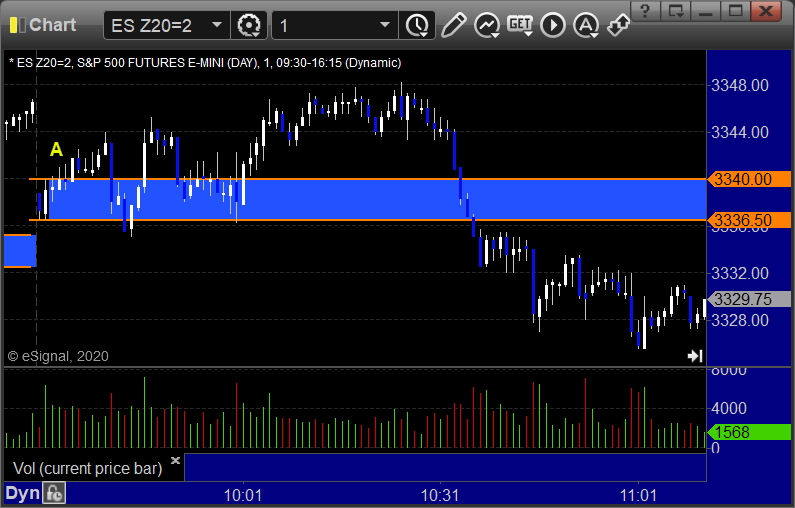Image resolution: width=795 pixels, height=508 pixels.
Task: Expand the interval dropdown arrow
Action: tap(385, 25)
